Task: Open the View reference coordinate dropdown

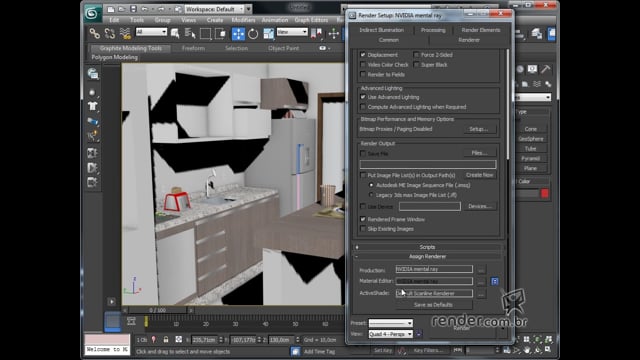Action: coord(292,32)
